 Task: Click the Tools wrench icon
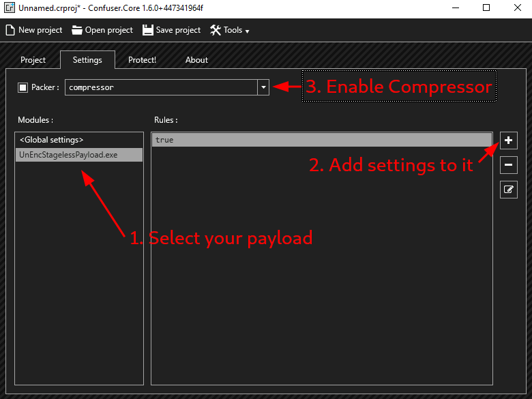[x=216, y=30]
